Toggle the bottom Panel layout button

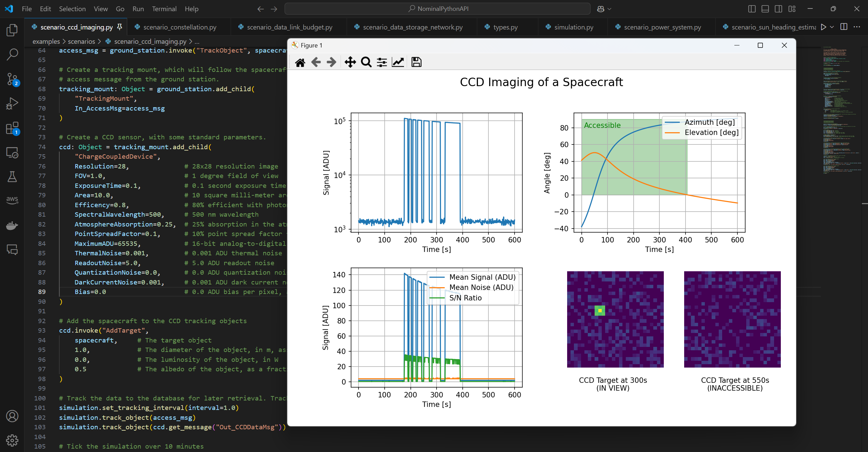pos(765,9)
